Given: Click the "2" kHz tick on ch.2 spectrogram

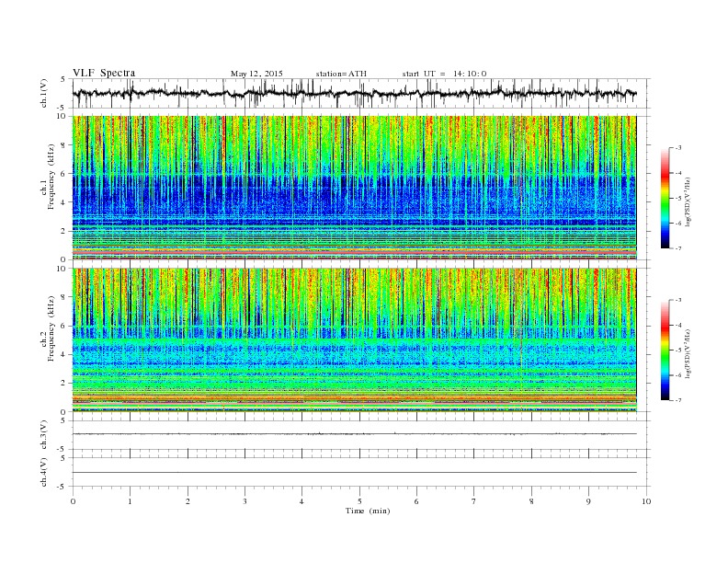Looking at the screenshot, I should tap(64, 384).
